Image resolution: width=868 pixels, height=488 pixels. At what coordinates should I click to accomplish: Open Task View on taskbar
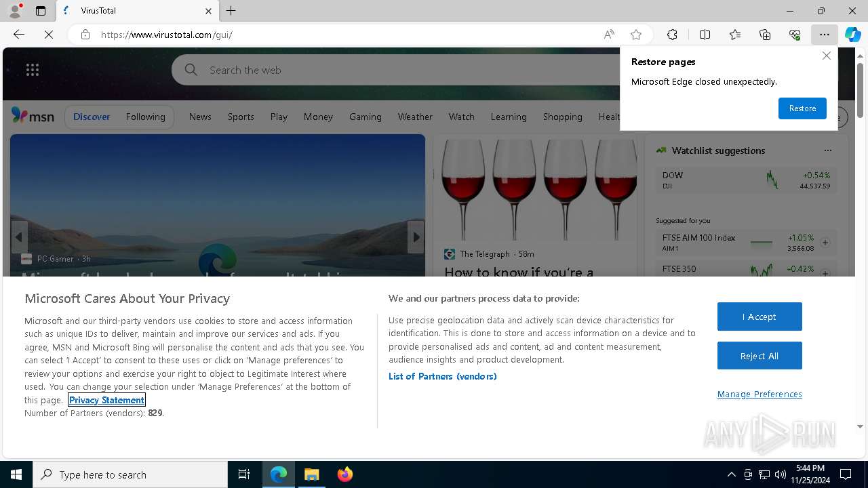244,474
